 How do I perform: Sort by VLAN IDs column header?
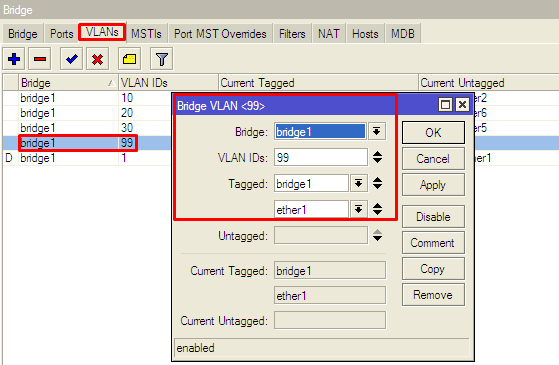point(168,83)
